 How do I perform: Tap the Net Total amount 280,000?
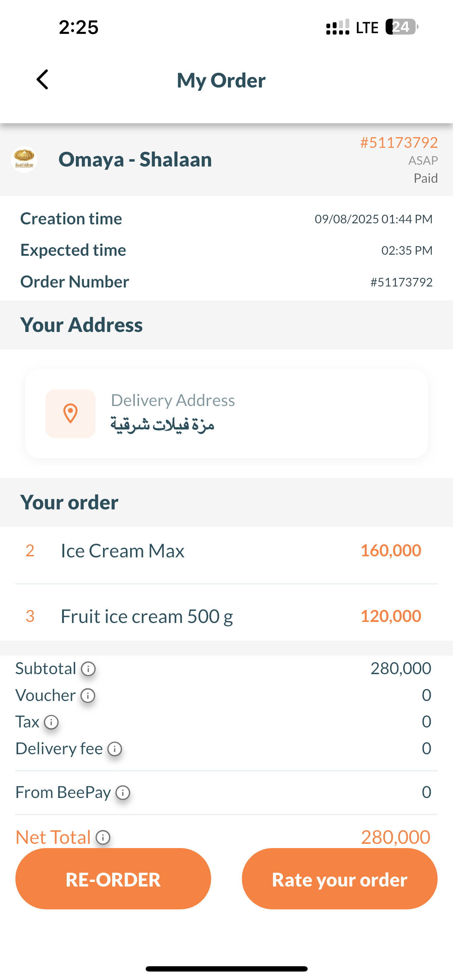395,837
